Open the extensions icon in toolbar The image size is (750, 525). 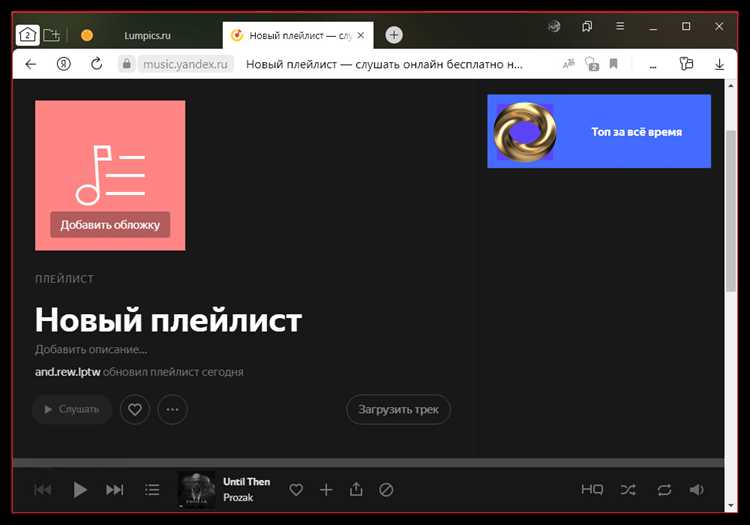(x=686, y=64)
